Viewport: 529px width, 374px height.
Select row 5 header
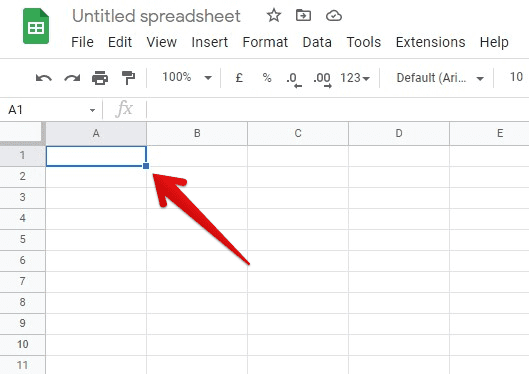click(22, 239)
